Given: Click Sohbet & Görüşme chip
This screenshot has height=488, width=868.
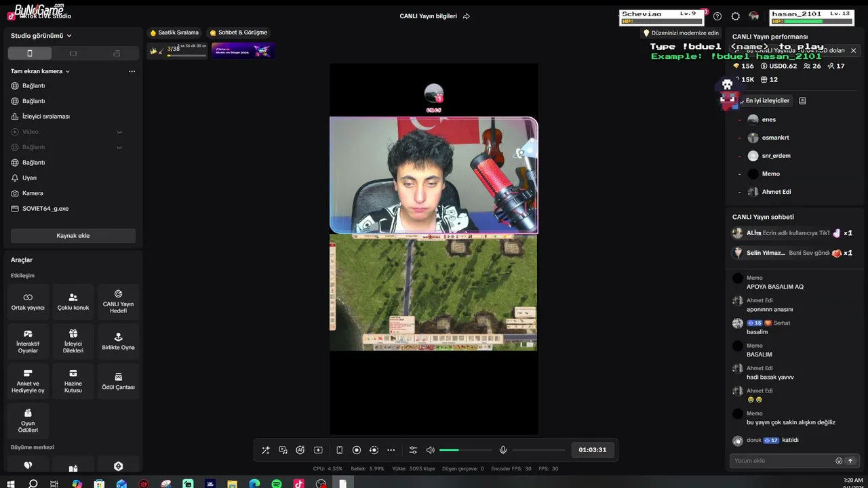Looking at the screenshot, I should click(239, 33).
